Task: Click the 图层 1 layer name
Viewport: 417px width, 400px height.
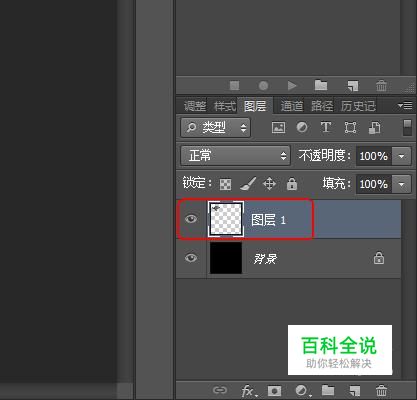Action: pos(268,220)
